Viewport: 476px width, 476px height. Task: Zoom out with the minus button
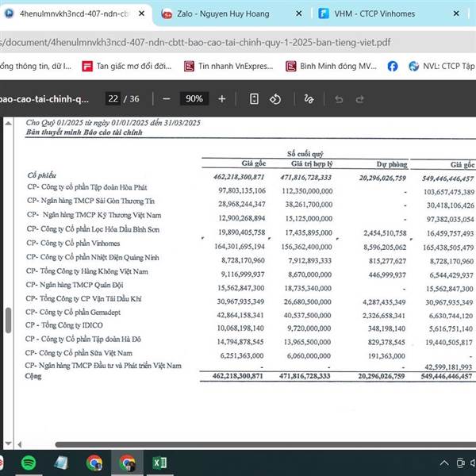167,99
